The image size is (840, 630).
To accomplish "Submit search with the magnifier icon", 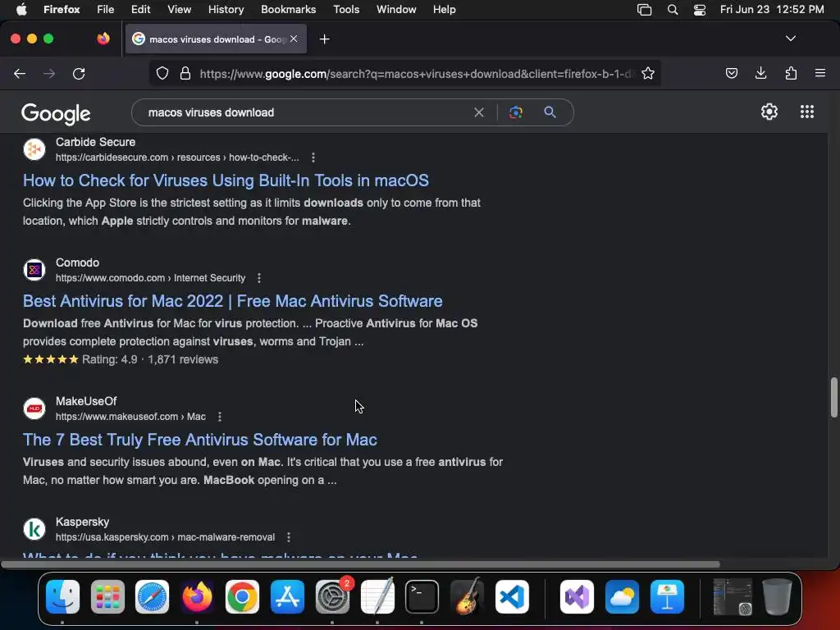I will coord(550,112).
